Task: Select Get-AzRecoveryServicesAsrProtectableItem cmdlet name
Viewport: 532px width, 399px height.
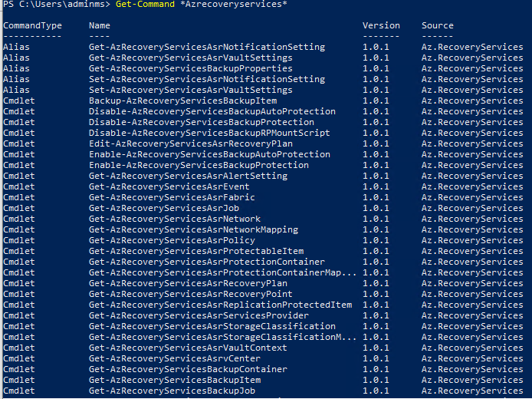Action: (x=196, y=252)
